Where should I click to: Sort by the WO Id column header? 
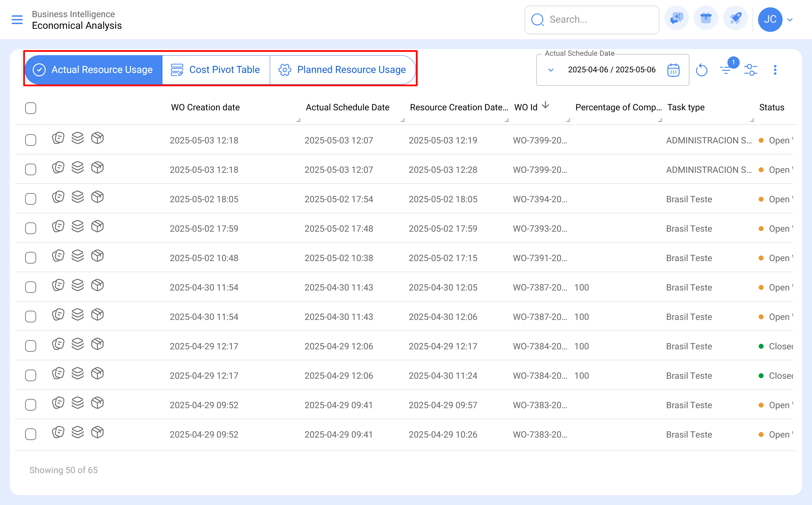click(x=526, y=108)
